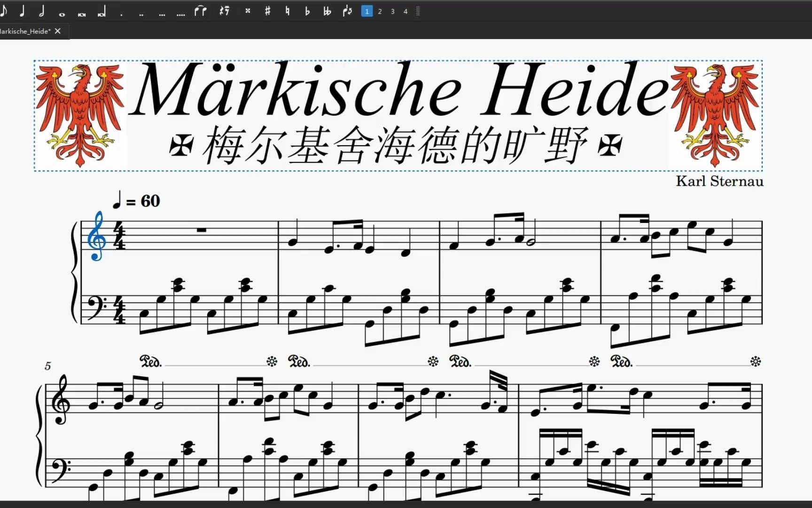Add a tie with the tie icon
Screen dimensions: 812x508
(x=201, y=11)
